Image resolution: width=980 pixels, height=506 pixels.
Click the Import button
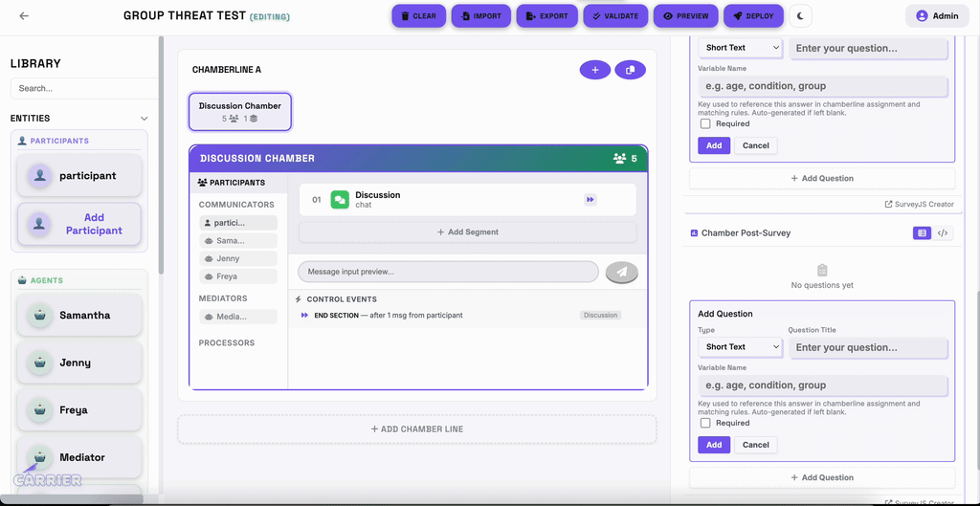[481, 16]
